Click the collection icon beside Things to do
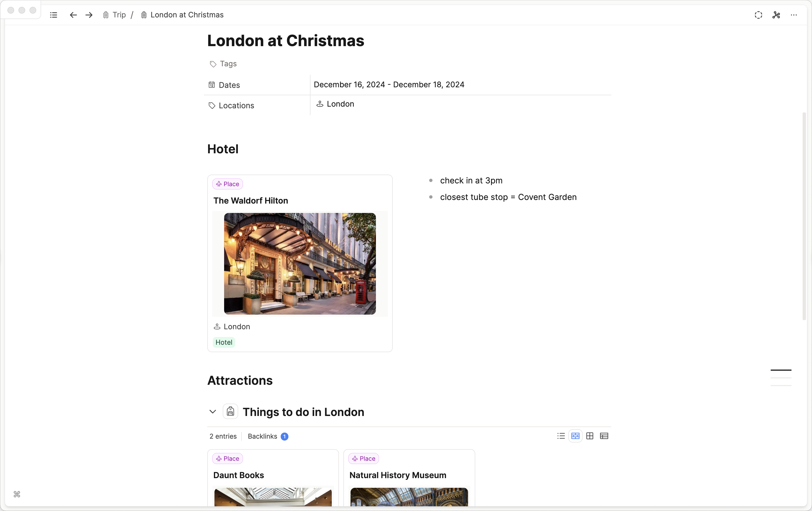The height and width of the screenshot is (511, 812). (x=230, y=412)
